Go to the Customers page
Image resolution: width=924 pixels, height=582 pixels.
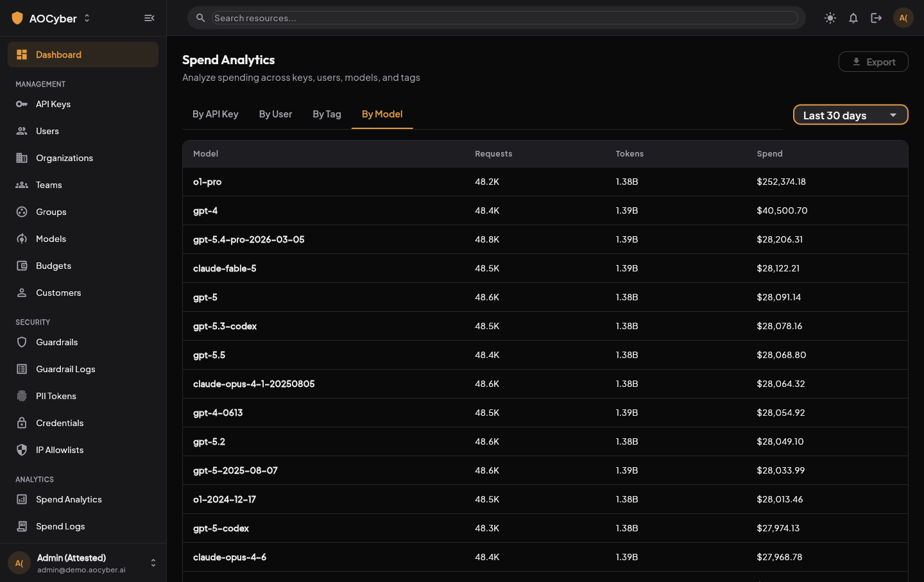(83, 293)
